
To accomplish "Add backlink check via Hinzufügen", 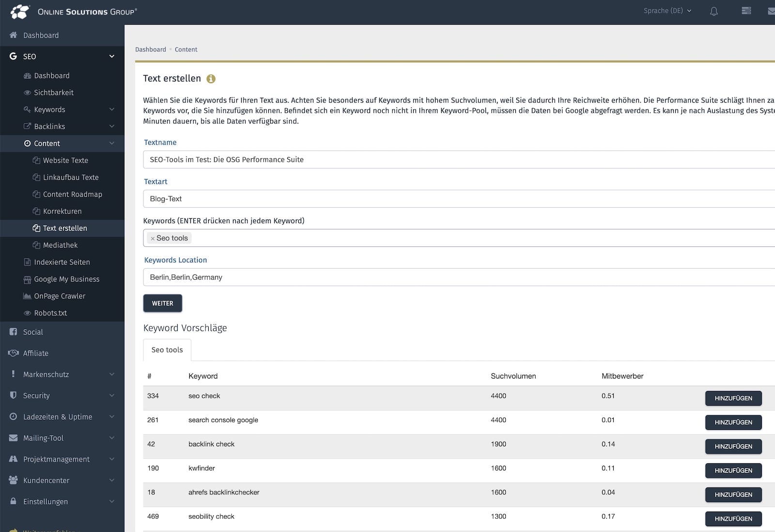I will [x=733, y=447].
